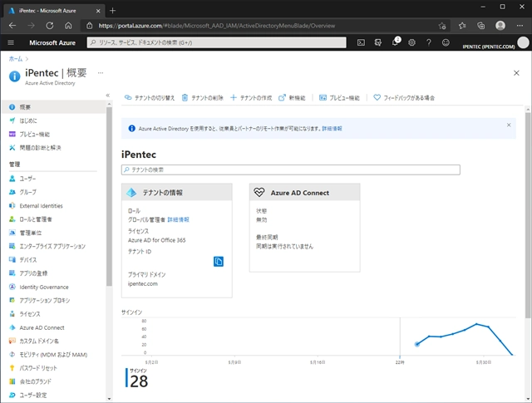Go to the browser home page icon

pos(68,26)
